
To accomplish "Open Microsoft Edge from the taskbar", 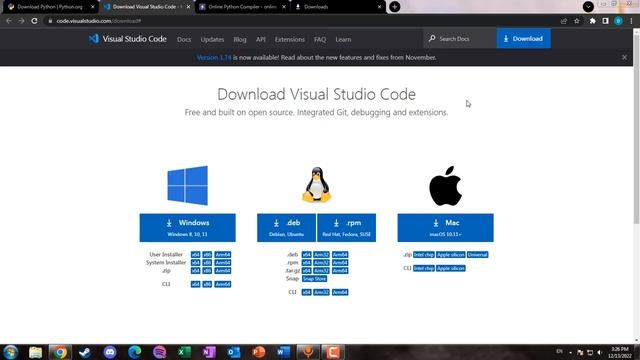I will [x=134, y=352].
